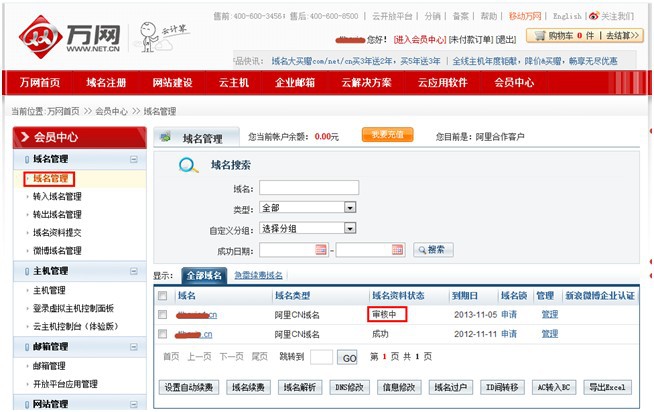The height and width of the screenshot is (412, 654).
Task: Select 微博域名管理 in the sidebar
Action: [x=57, y=251]
